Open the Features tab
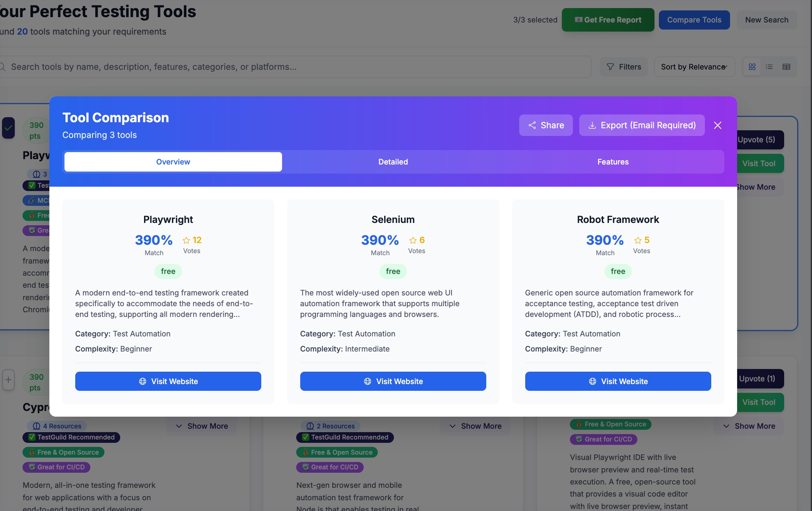Screen dimensions: 812x511 (613, 162)
